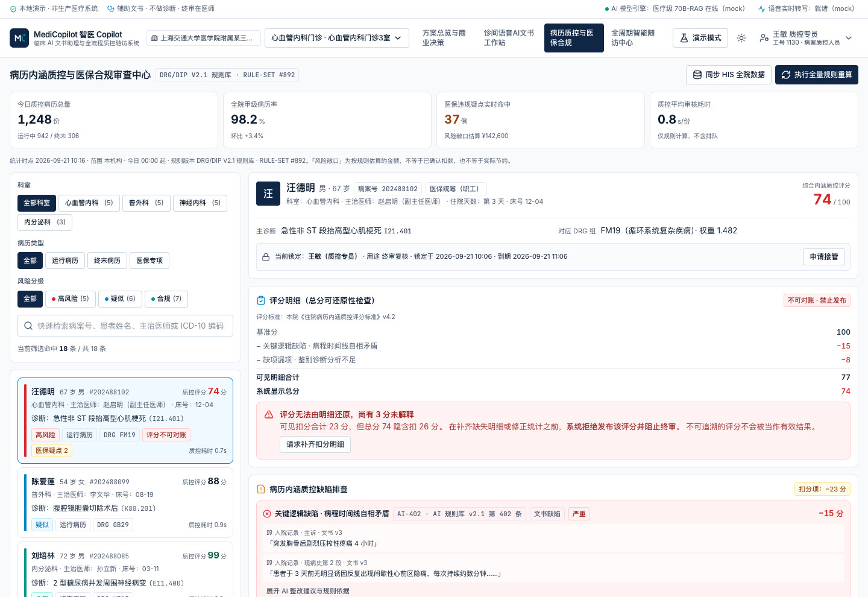
Task: Select 终末病历 record type
Action: coord(107,261)
